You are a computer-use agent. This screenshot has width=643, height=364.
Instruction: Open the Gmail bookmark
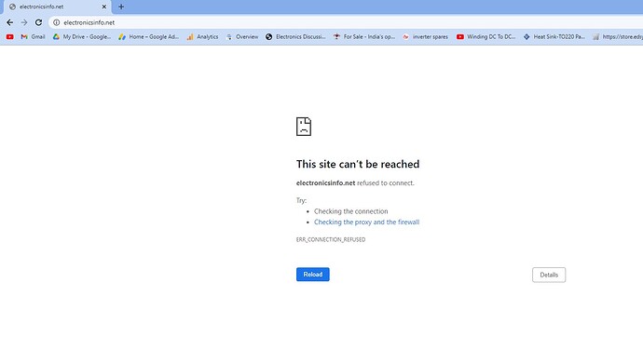(33, 37)
